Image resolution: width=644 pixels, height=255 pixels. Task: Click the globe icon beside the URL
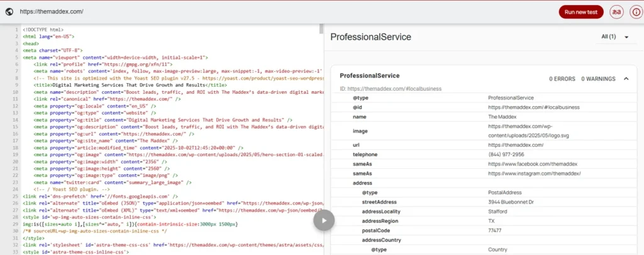pos(9,12)
